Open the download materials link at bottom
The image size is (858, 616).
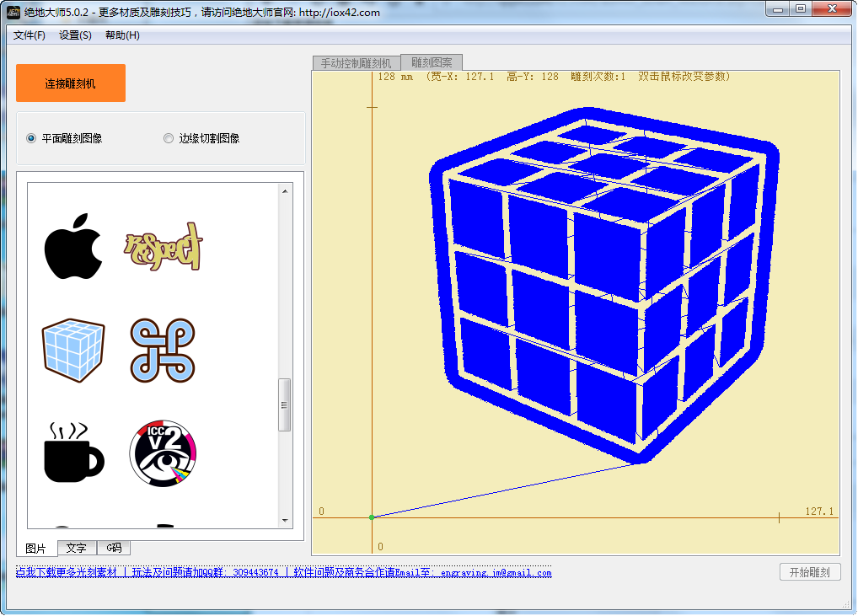coord(66,573)
